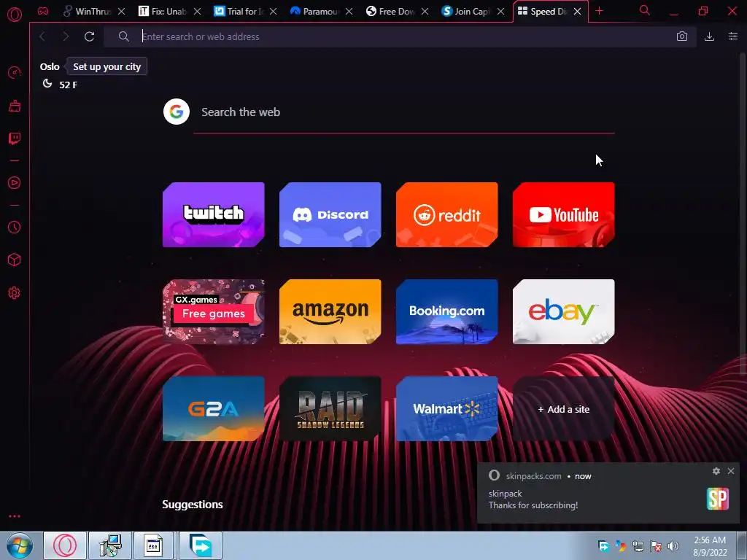Image resolution: width=747 pixels, height=560 pixels.
Task: Click the three-dots sidebar setup icon
Action: click(x=15, y=516)
